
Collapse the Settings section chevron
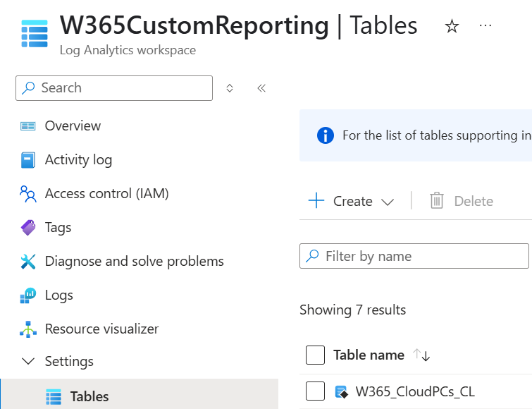click(27, 361)
